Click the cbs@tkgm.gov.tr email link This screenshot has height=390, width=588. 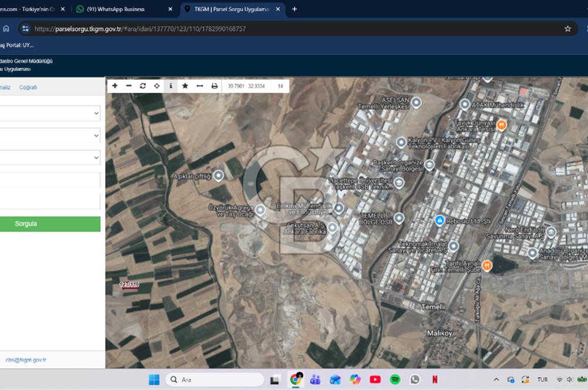[x=26, y=359]
